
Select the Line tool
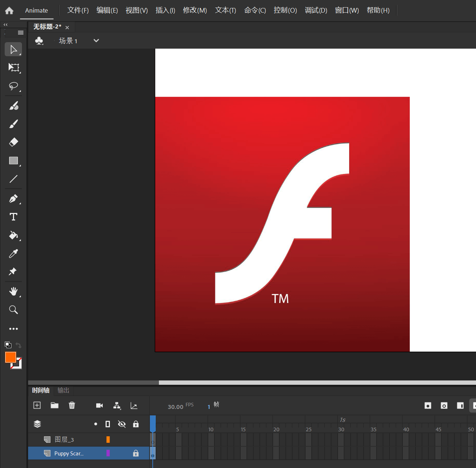click(x=13, y=179)
